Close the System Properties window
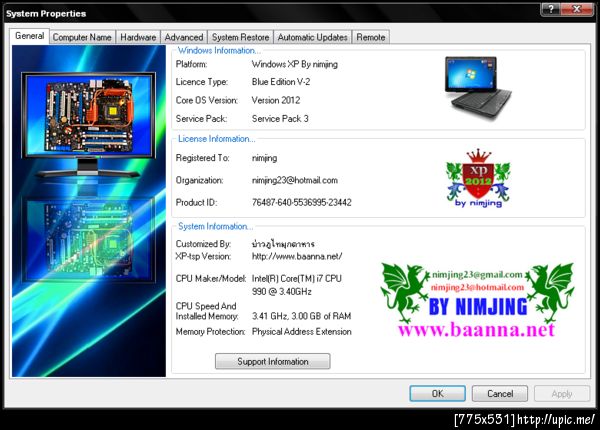Image resolution: width=600 pixels, height=430 pixels. click(x=577, y=9)
